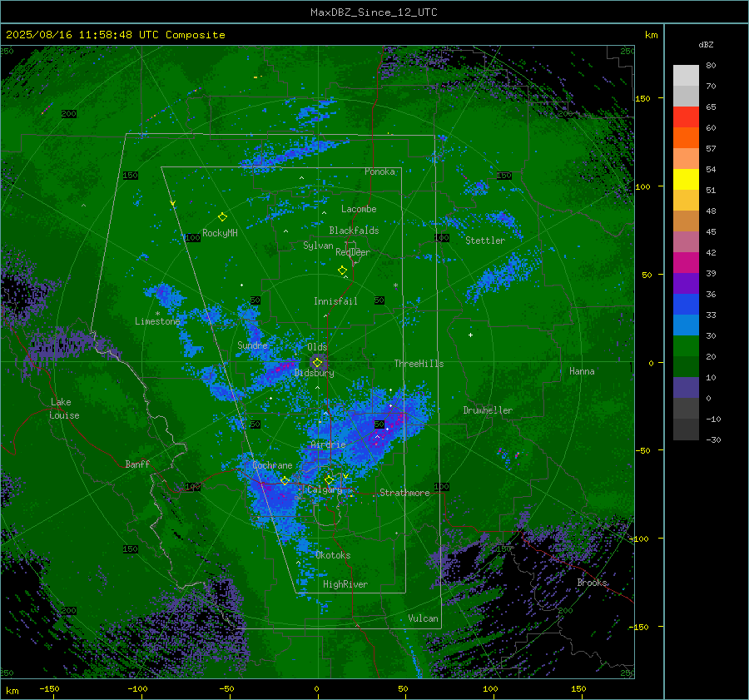Click the Vulcan label

click(x=423, y=618)
